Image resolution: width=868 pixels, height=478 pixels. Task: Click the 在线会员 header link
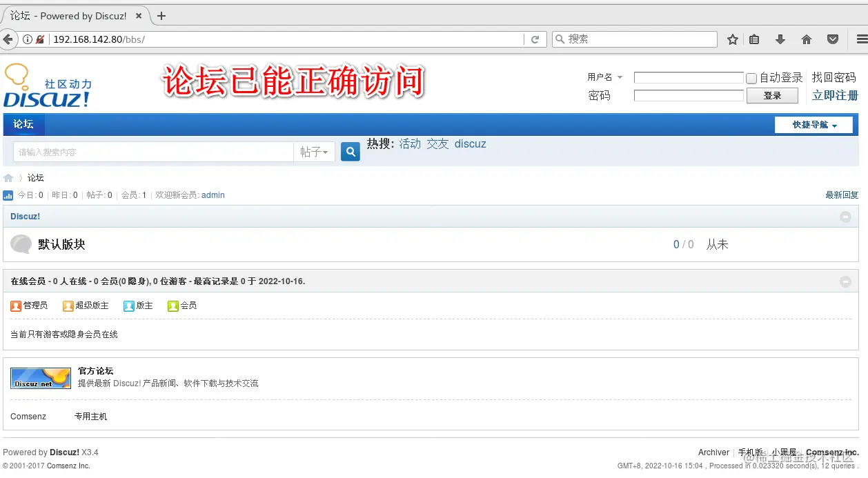pos(28,281)
